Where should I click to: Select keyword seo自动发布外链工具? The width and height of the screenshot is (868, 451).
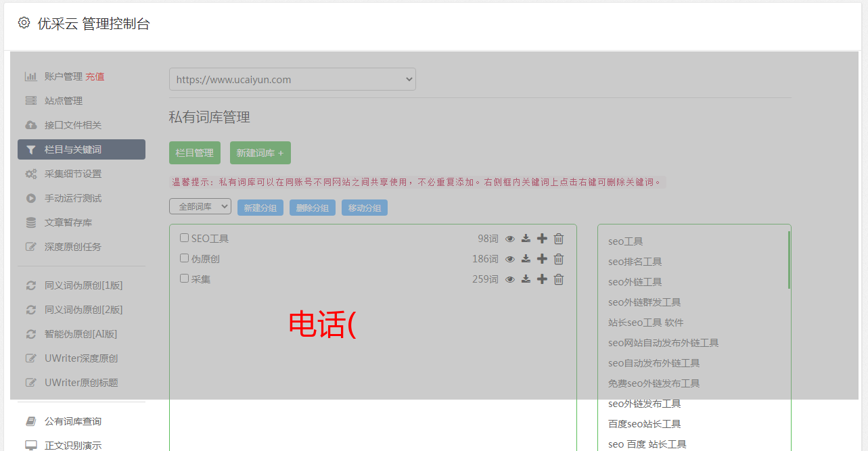(654, 363)
